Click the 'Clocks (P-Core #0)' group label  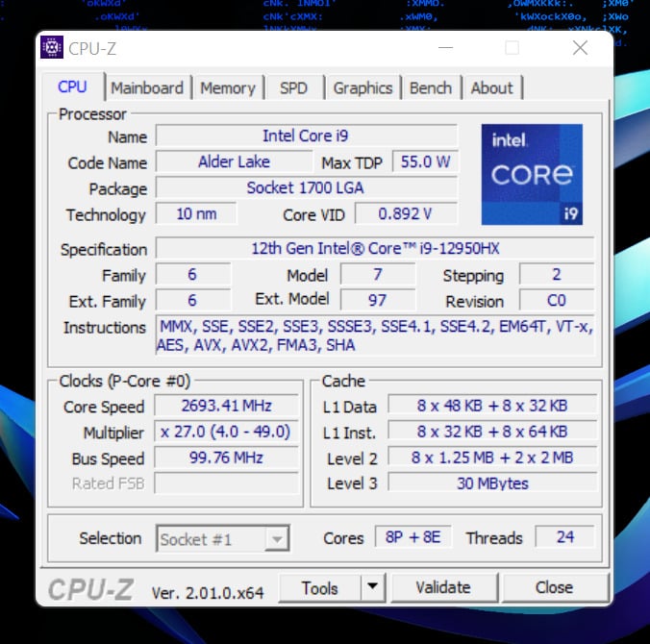coord(124,382)
